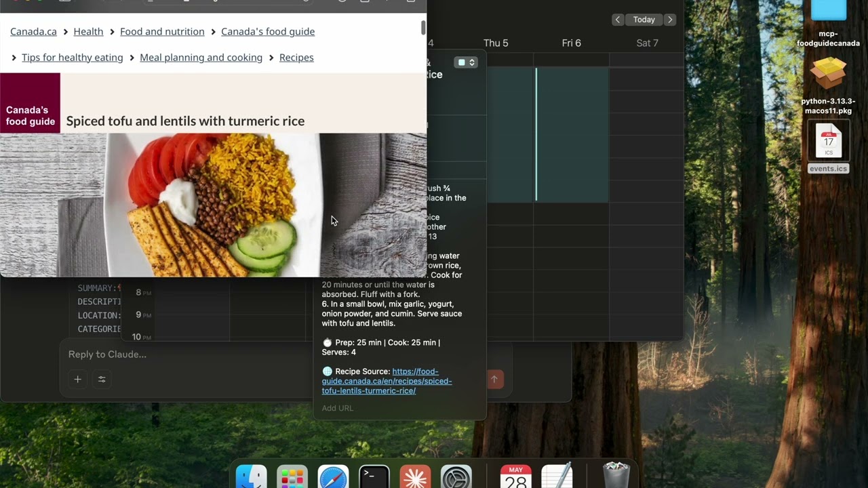Click the recipe title "Spiced tofu and lentils with turmeric rice"

click(x=185, y=121)
